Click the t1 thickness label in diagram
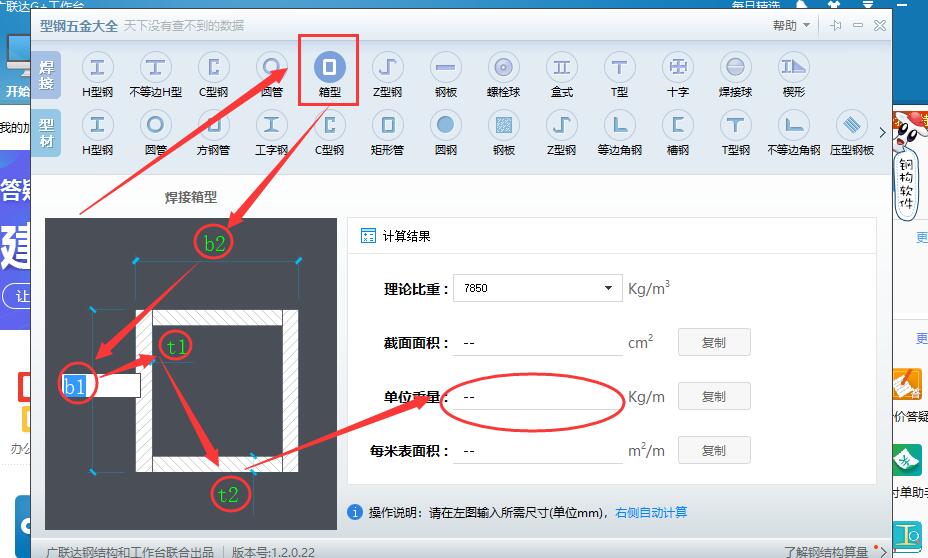Screen dimensions: 928x558 pyautogui.click(x=176, y=346)
